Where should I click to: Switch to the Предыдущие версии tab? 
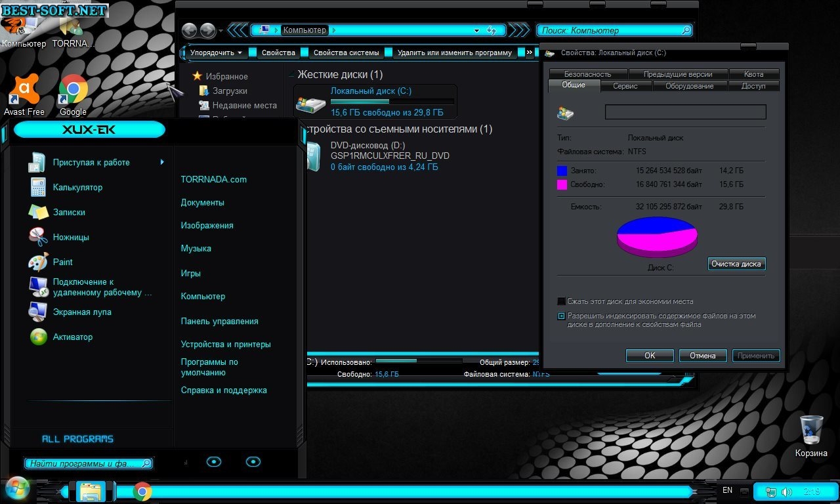[679, 74]
